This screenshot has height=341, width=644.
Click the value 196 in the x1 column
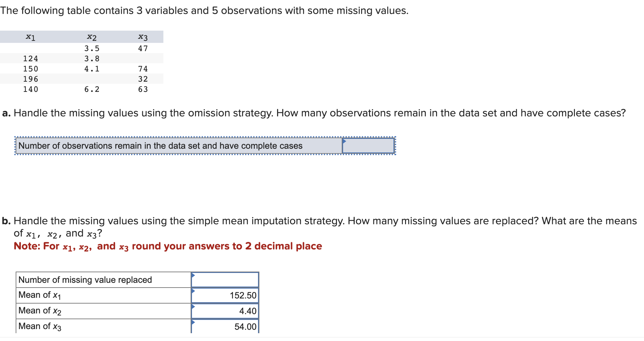tap(30, 79)
